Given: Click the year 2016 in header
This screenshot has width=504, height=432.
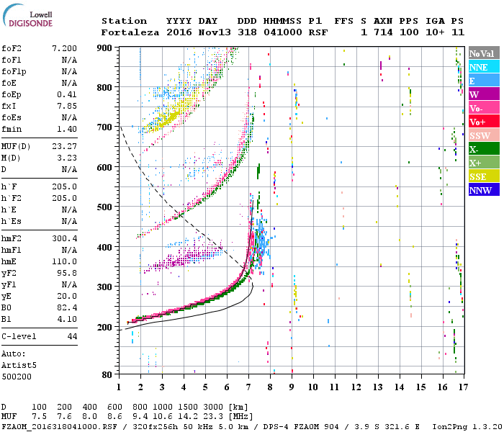Looking at the screenshot, I should pos(179,32).
